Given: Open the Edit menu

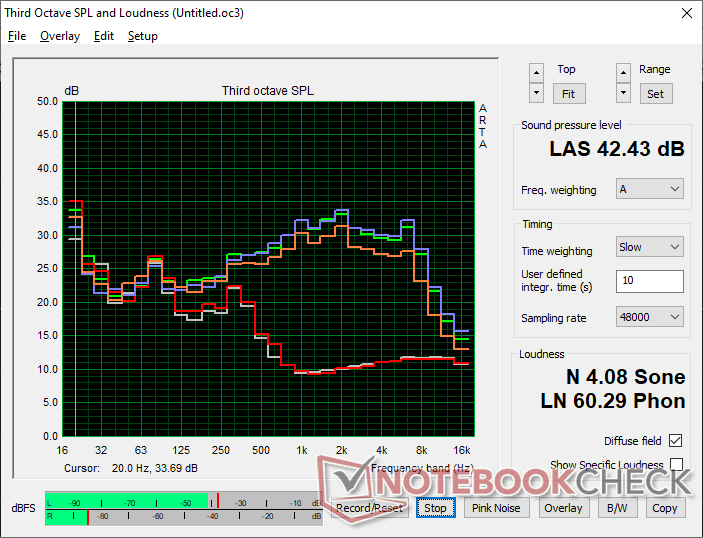Looking at the screenshot, I should 104,36.
